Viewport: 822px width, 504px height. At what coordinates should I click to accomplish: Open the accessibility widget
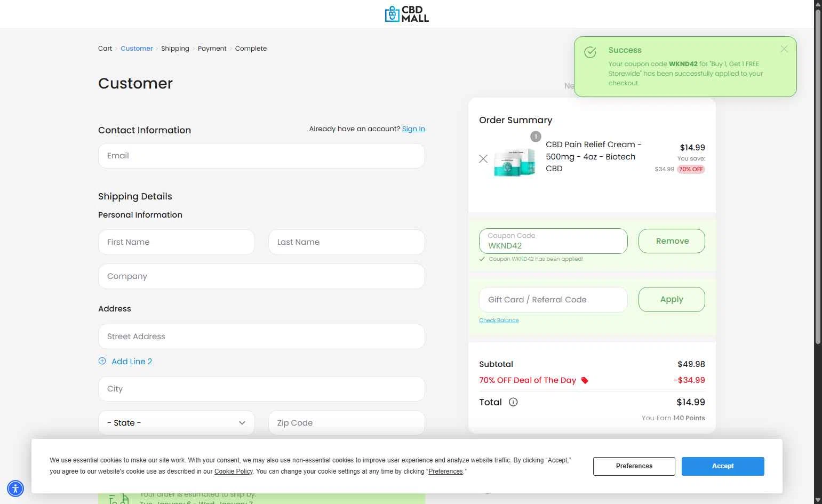(x=15, y=488)
